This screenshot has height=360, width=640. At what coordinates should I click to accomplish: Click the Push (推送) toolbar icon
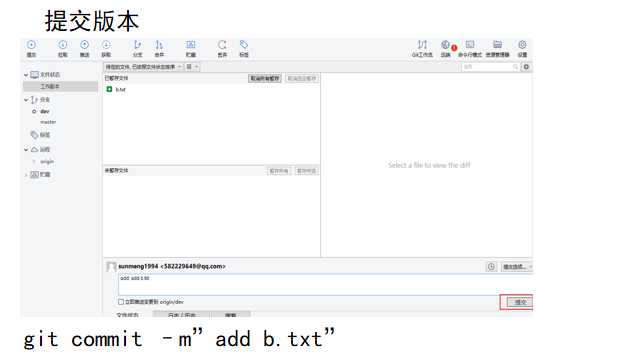coord(84,48)
